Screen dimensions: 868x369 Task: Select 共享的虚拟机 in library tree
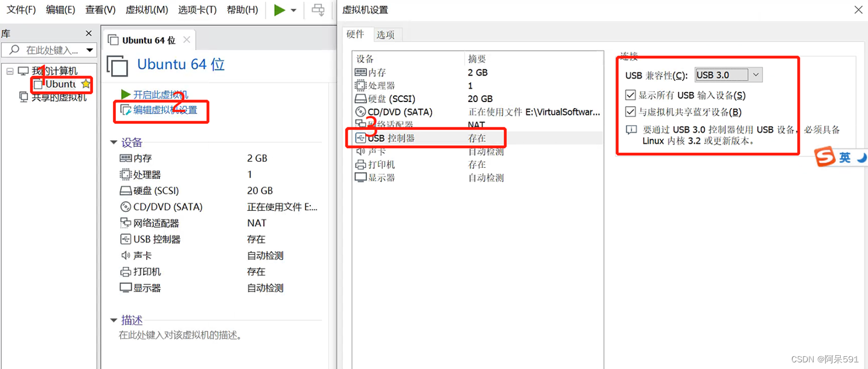click(x=59, y=97)
